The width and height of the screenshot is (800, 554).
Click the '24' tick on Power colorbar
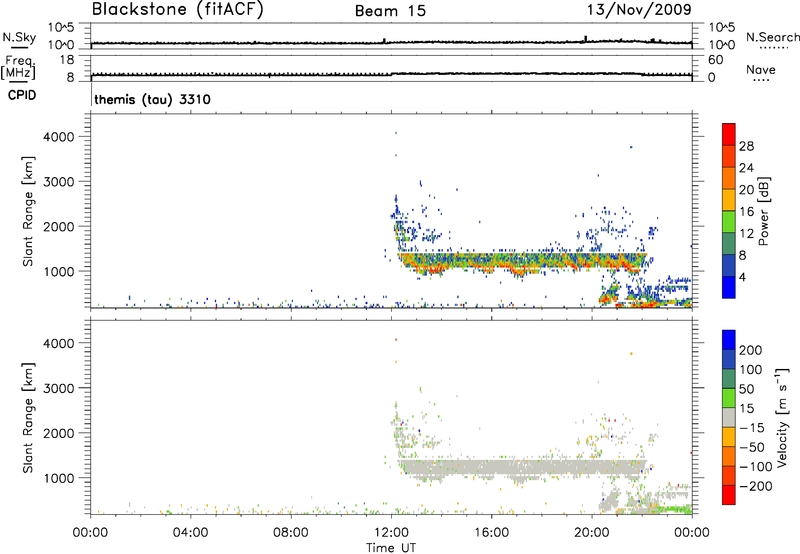click(746, 168)
